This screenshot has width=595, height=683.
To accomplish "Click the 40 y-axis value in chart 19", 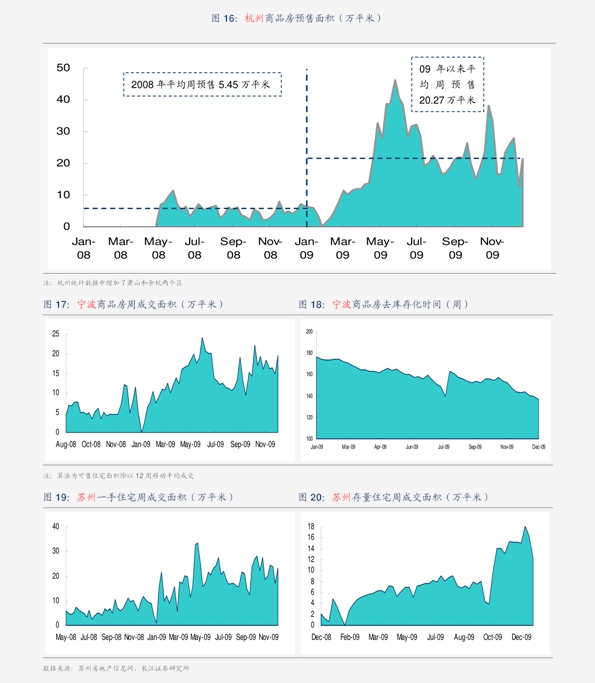I will [56, 526].
